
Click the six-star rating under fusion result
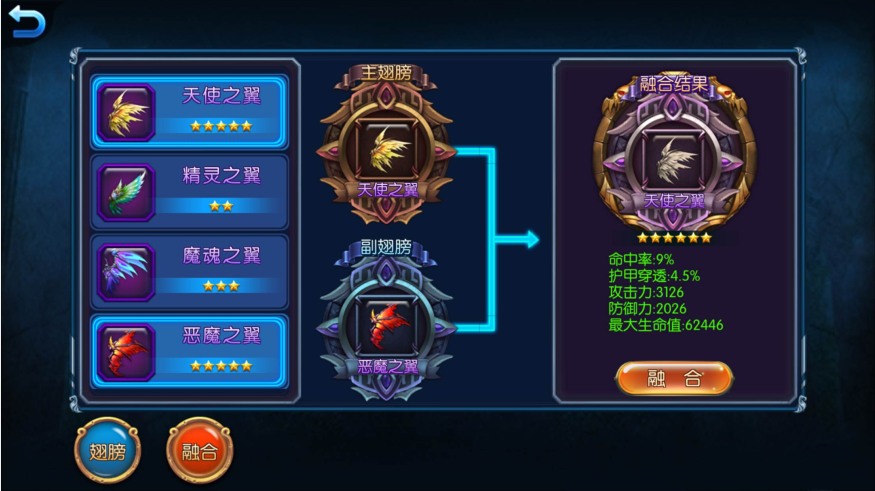pyautogui.click(x=674, y=238)
